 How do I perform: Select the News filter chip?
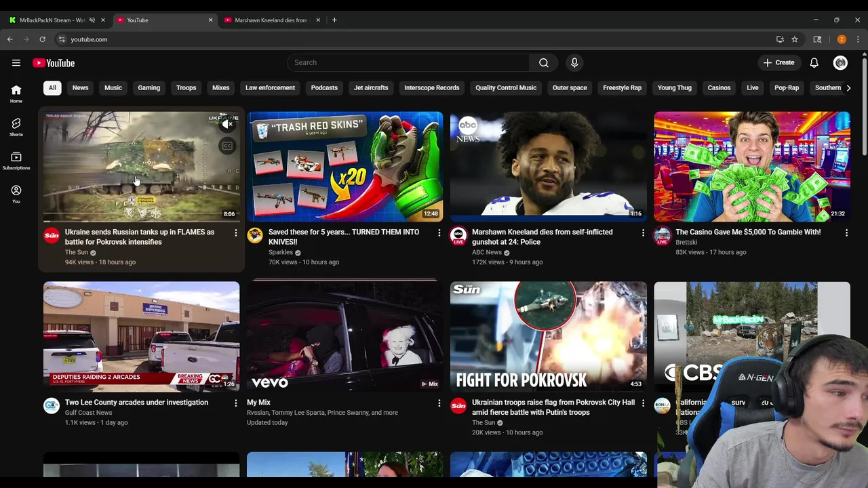[x=80, y=87]
